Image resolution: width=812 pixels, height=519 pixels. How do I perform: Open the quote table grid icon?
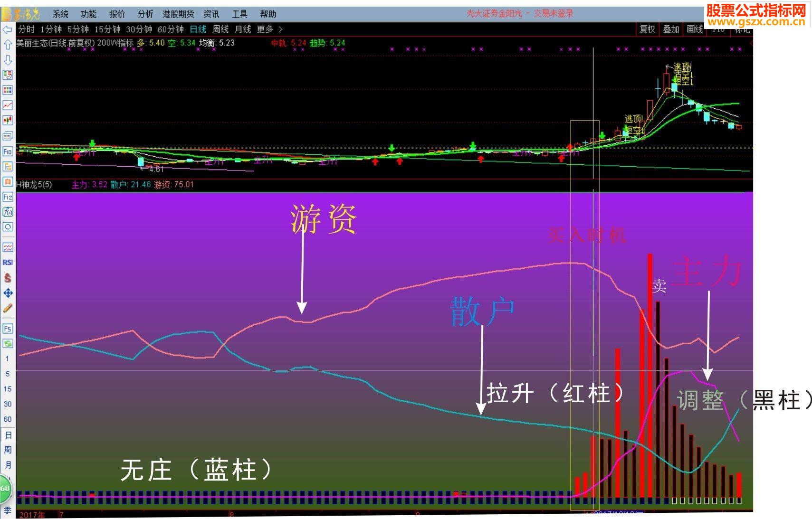(x=8, y=90)
